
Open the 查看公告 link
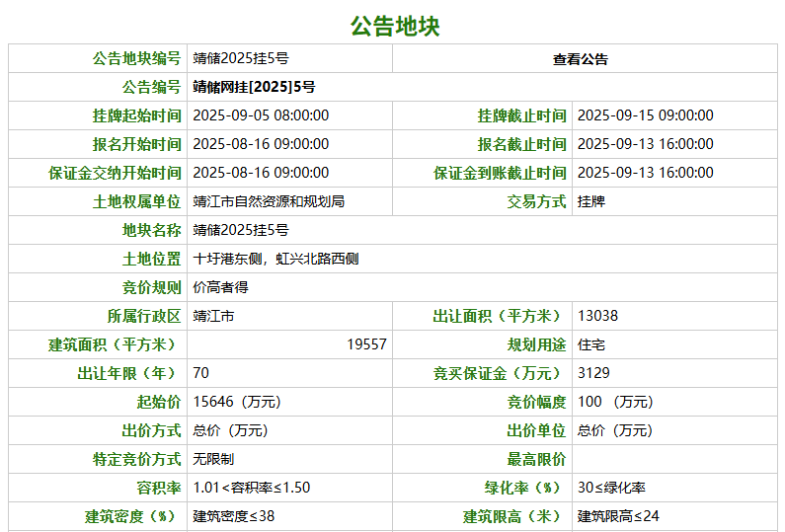[581, 59]
